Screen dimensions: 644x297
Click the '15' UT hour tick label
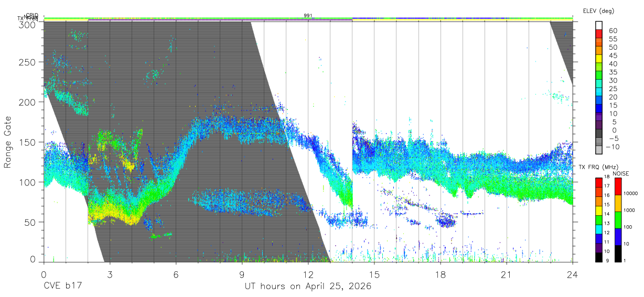(374, 274)
